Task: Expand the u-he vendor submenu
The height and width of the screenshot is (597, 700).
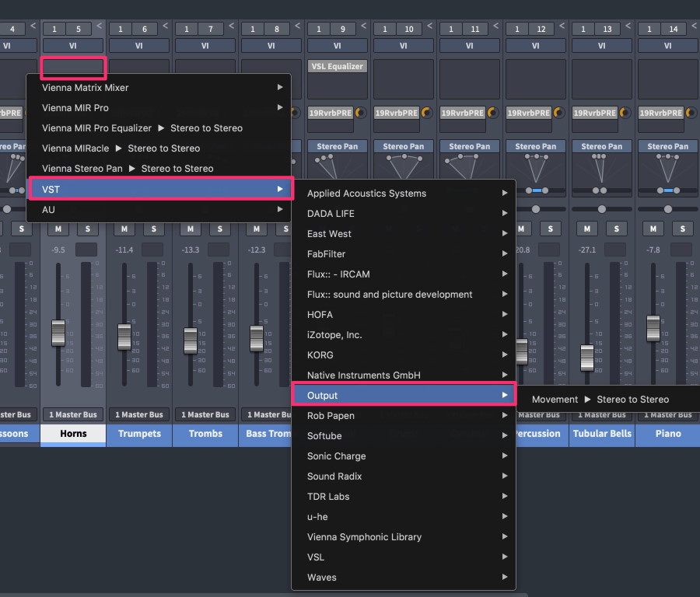Action: (404, 517)
